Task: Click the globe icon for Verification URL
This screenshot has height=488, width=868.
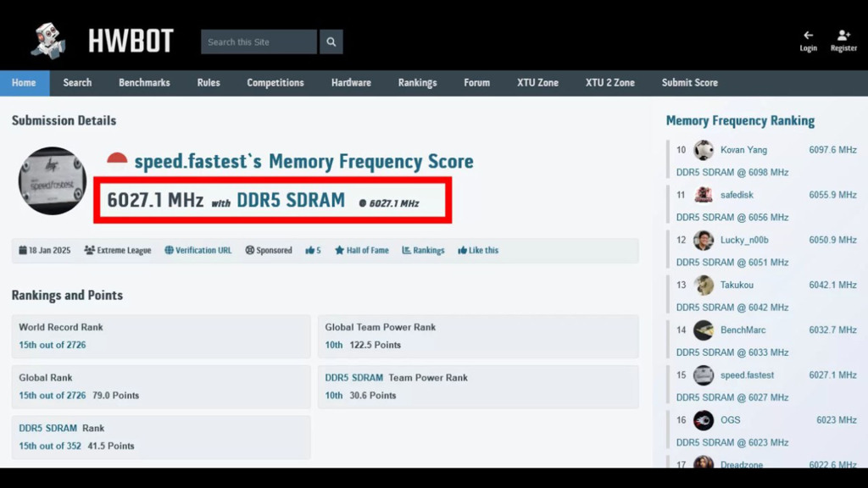Action: tap(169, 250)
